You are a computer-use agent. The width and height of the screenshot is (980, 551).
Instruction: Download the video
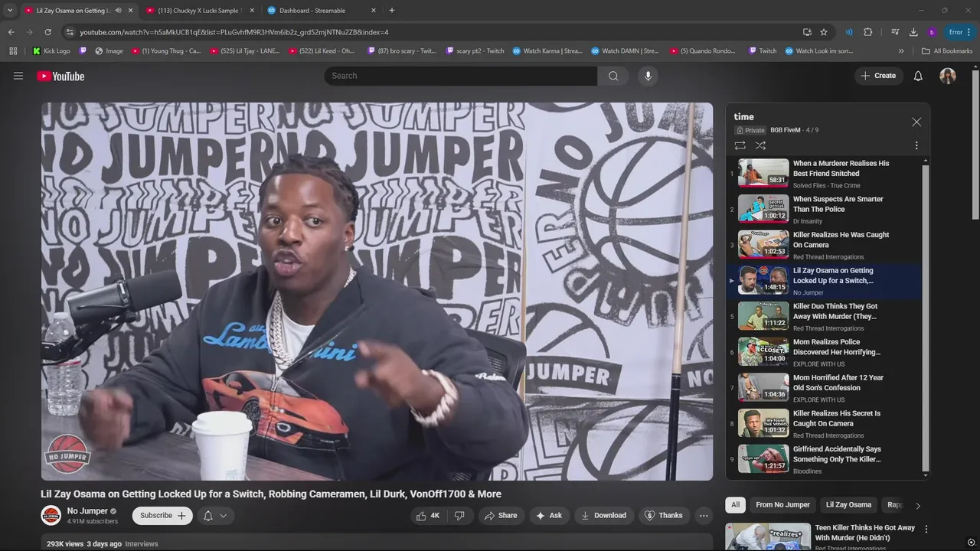point(603,516)
